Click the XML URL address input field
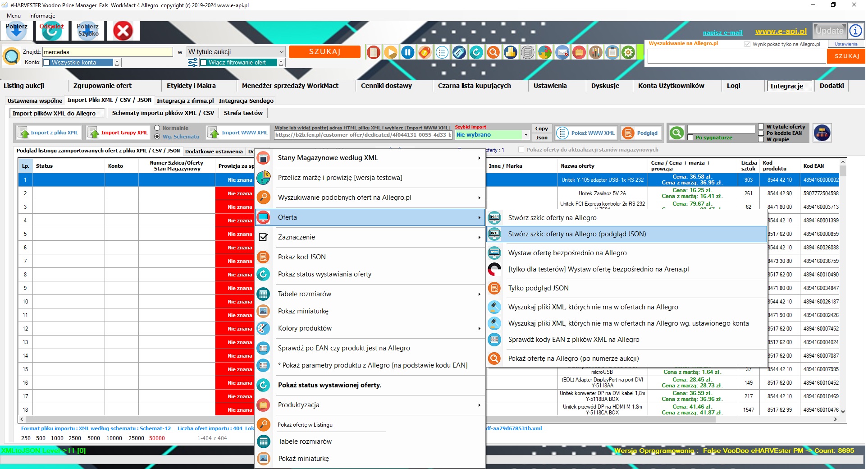The height and width of the screenshot is (469, 868). pos(363,135)
